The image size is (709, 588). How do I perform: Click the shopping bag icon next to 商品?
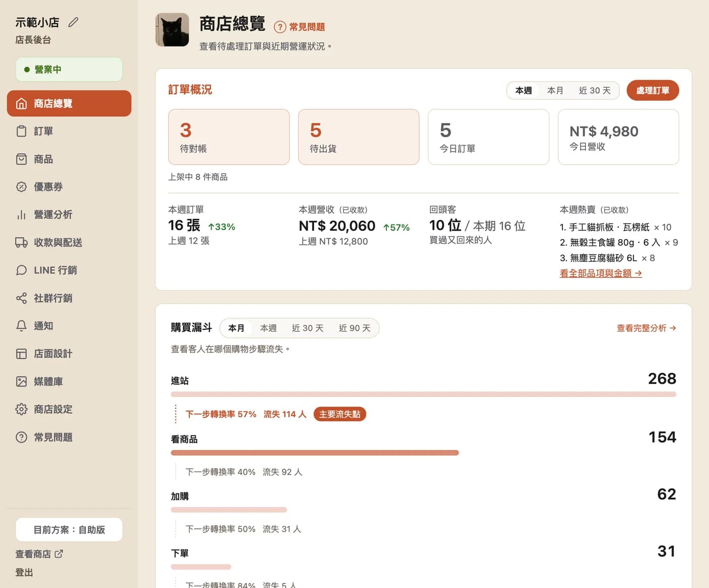(x=21, y=159)
